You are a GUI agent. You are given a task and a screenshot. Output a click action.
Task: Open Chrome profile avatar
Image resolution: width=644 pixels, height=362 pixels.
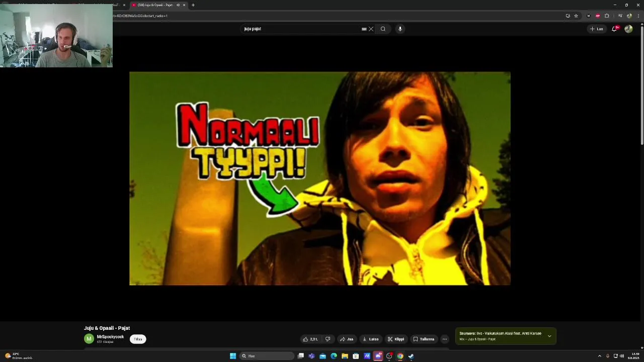click(629, 16)
